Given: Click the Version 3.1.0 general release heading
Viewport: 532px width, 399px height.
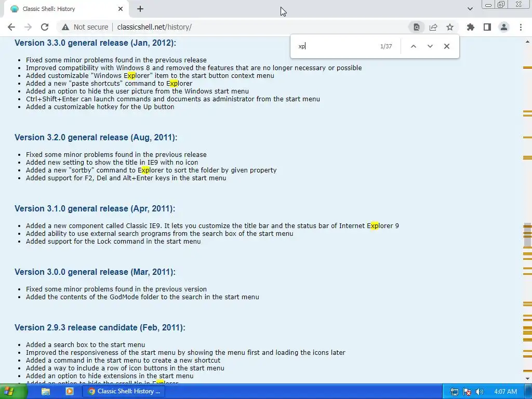Looking at the screenshot, I should 95,208.
